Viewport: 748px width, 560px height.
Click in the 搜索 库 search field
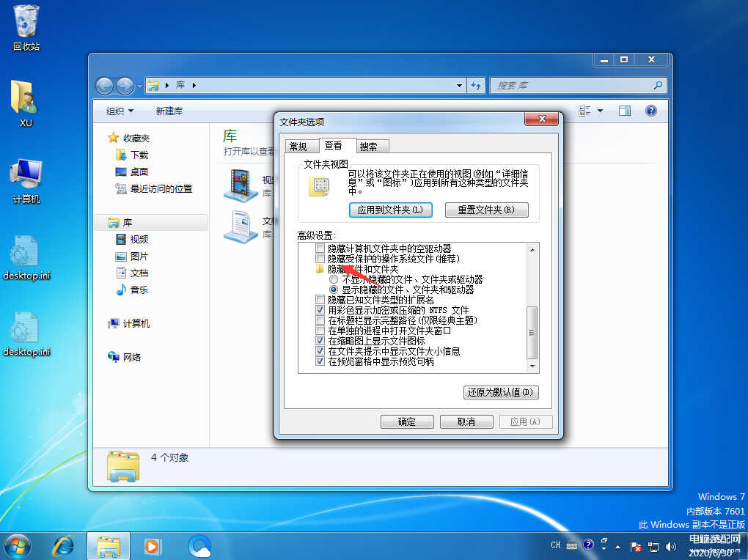tap(573, 85)
